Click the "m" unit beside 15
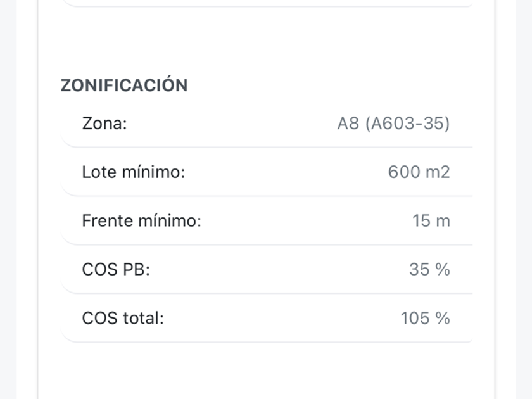 pyautogui.click(x=443, y=220)
